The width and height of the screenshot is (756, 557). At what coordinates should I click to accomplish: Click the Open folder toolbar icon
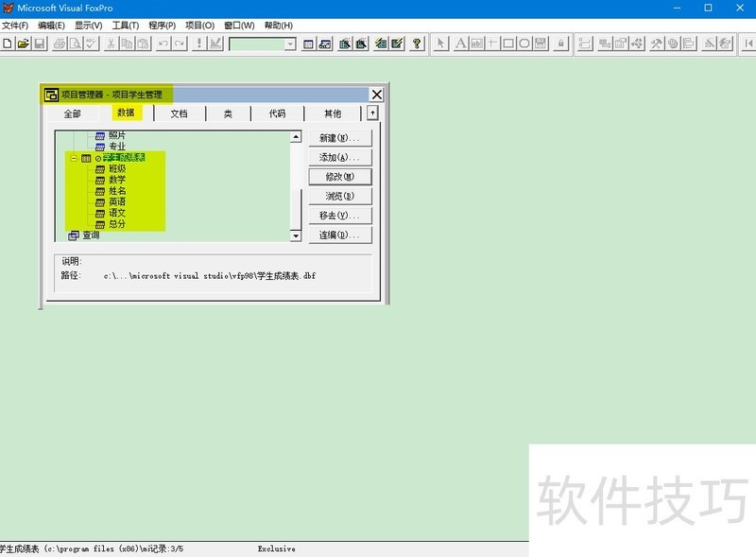(x=23, y=44)
